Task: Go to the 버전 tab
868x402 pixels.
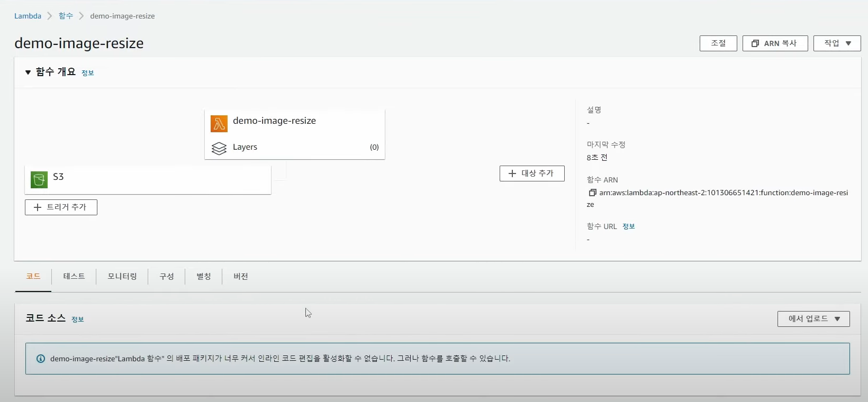Action: click(241, 277)
